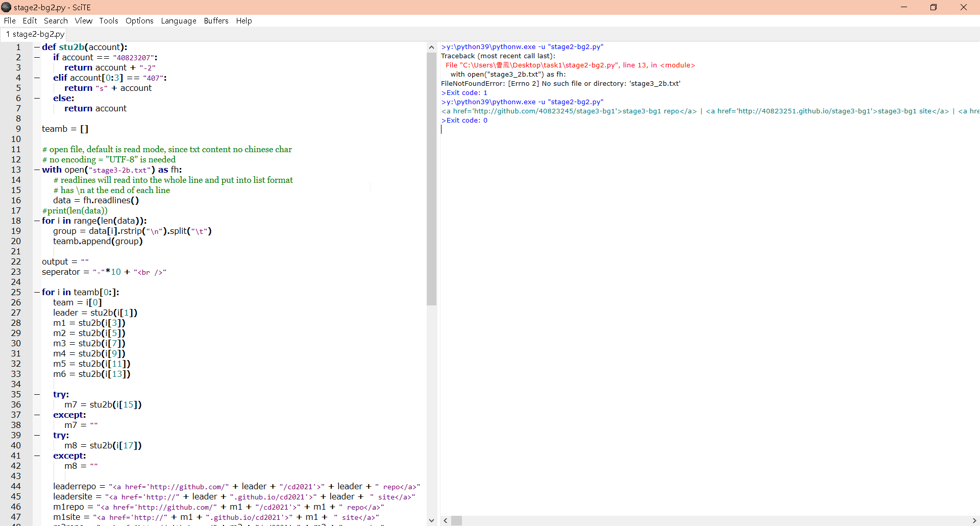The image size is (980, 526).
Task: Click the output pane horizontal scrollbar thumb
Action: pyautogui.click(x=457, y=520)
